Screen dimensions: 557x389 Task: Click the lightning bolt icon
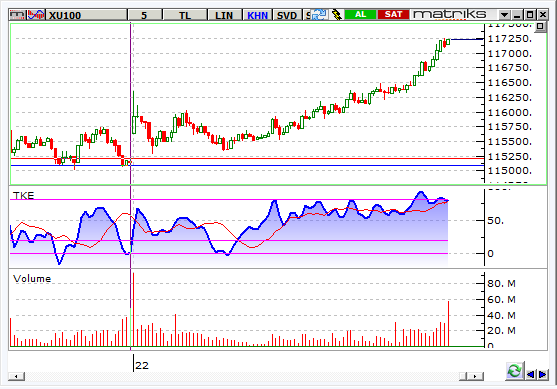coord(336,15)
